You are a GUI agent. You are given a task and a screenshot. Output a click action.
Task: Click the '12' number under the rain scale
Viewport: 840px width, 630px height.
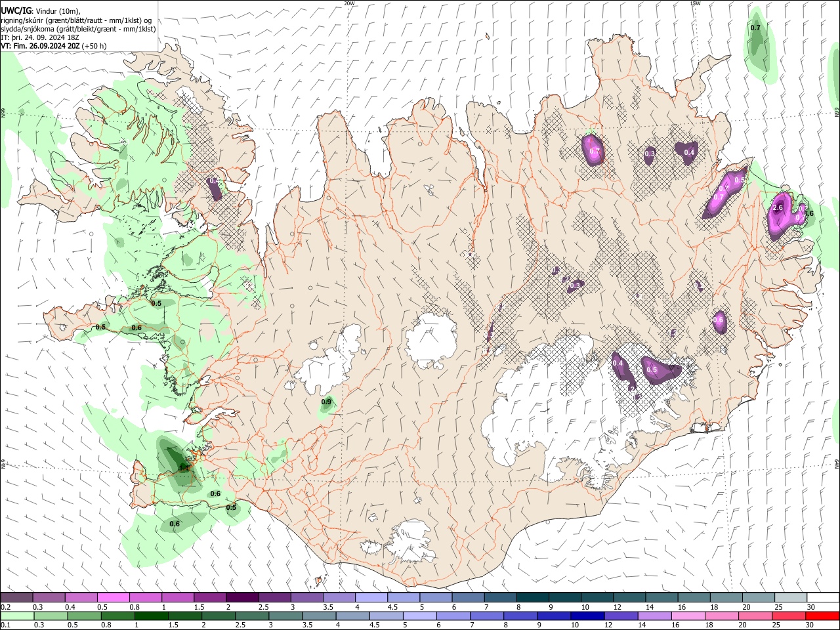coord(608,625)
